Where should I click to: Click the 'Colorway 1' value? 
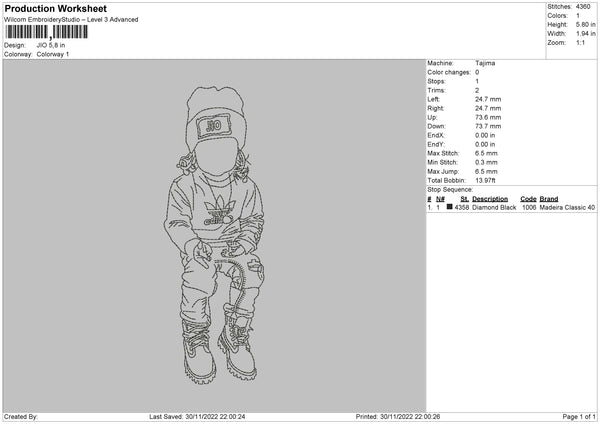[53, 54]
